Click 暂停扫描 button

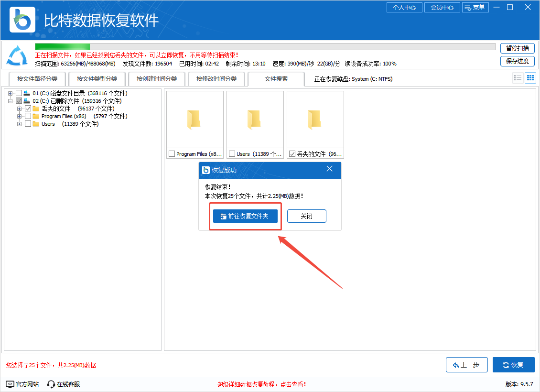click(517, 48)
